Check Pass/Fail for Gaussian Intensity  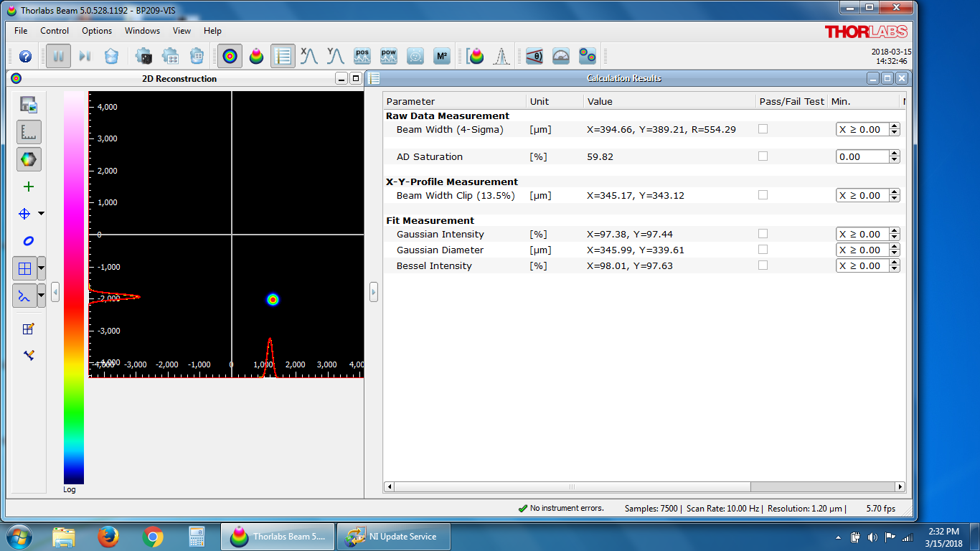[763, 234]
